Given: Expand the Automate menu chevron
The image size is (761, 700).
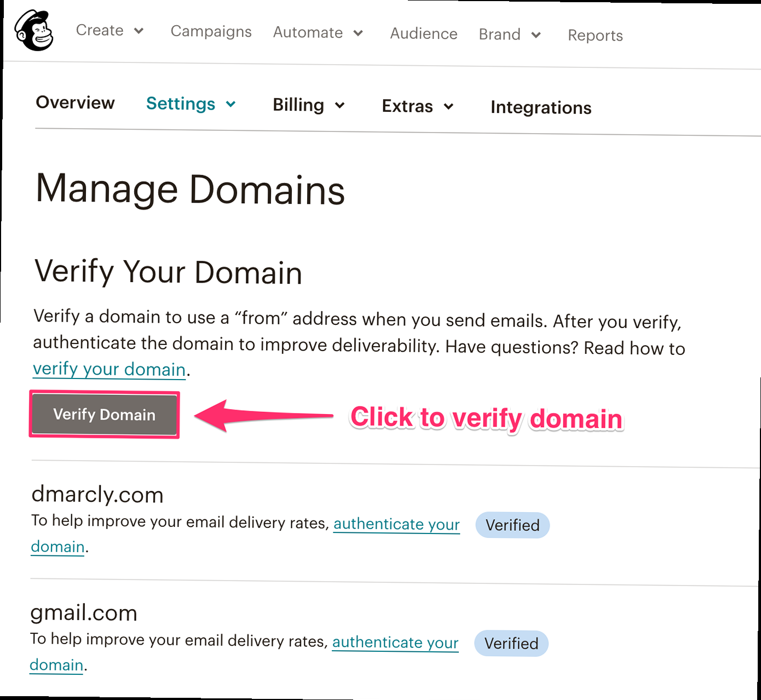Looking at the screenshot, I should pyautogui.click(x=358, y=33).
